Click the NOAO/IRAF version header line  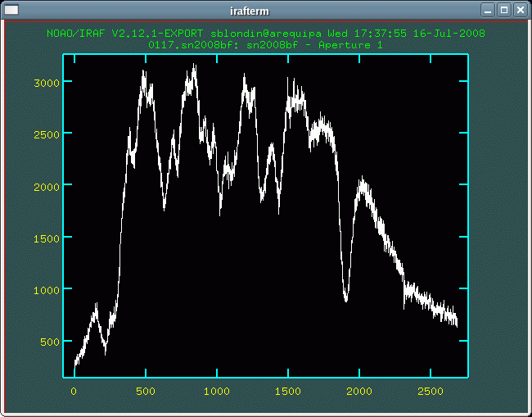click(x=265, y=34)
